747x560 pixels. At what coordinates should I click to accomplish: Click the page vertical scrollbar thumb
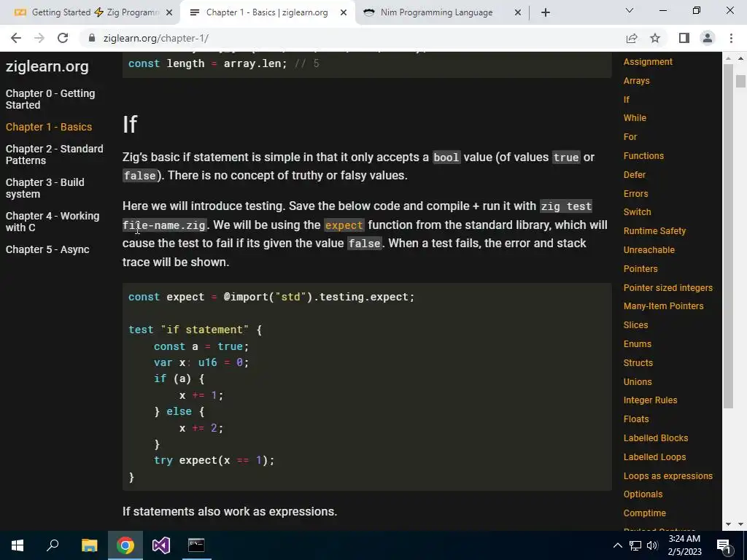pos(740,82)
